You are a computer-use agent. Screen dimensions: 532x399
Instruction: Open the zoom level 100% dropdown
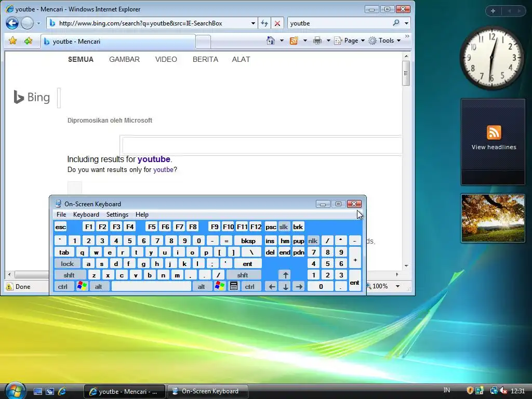pyautogui.click(x=397, y=286)
